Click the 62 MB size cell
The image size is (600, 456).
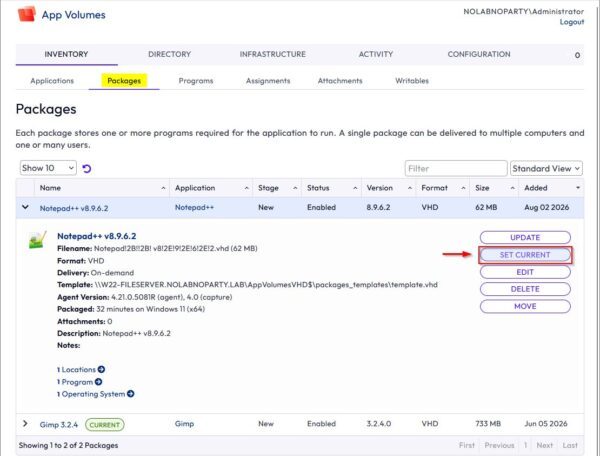[x=486, y=207]
